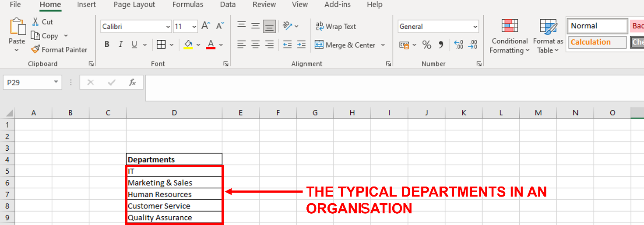Select cell containing Human Resources
The height and width of the screenshot is (225, 644).
[x=174, y=194]
